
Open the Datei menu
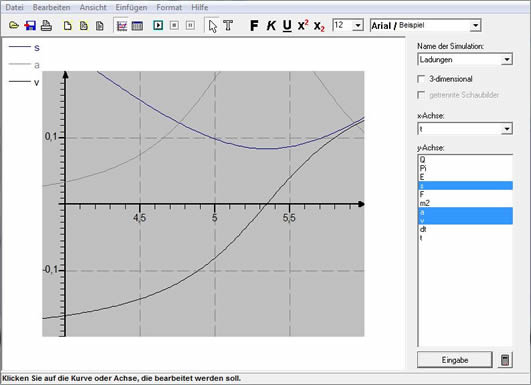(15, 7)
